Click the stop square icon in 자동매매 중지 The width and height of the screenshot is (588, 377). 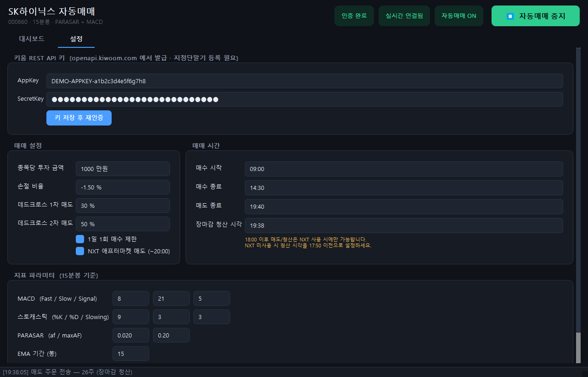point(510,16)
